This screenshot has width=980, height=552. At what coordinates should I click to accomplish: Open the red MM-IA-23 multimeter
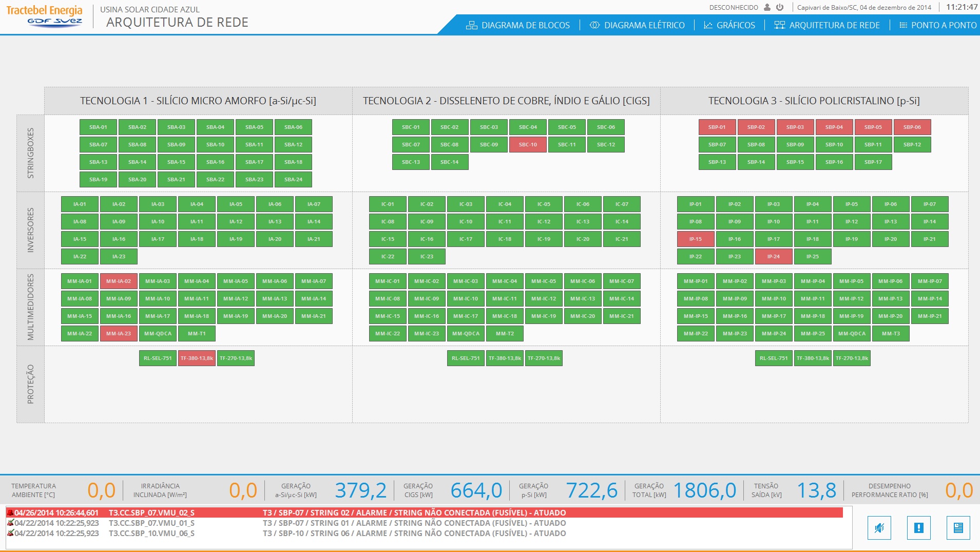pyautogui.click(x=119, y=334)
